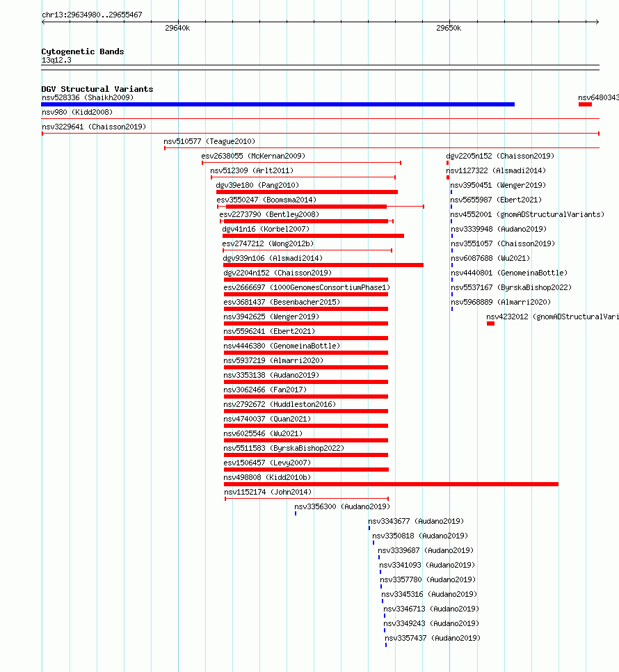Select chr13:29634980..29655467 coordinates text
This screenshot has width=619, height=672.
click(92, 15)
